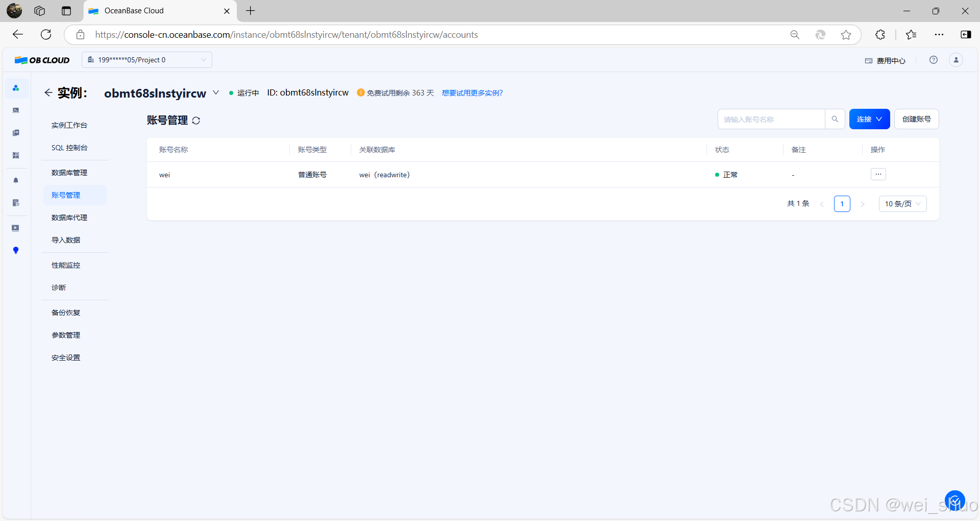Click the 创建账号 button
Screen dimensions: 980x521
(x=916, y=119)
